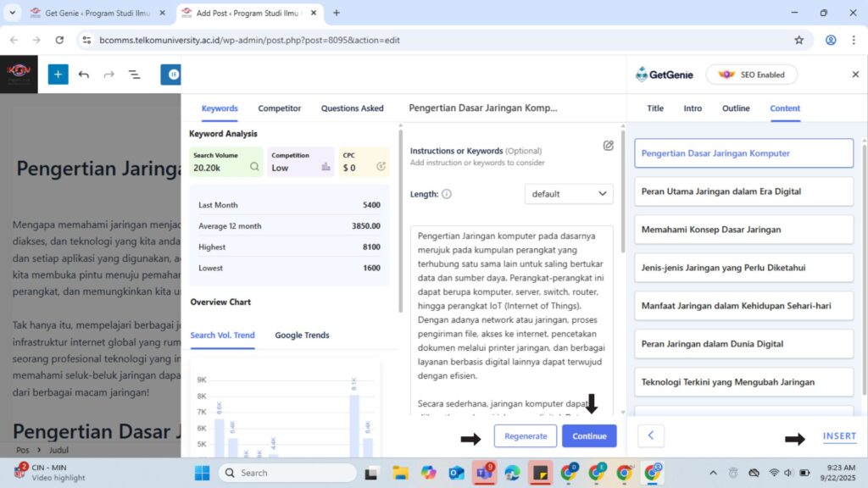Bookmark this page with the star icon

(x=798, y=40)
